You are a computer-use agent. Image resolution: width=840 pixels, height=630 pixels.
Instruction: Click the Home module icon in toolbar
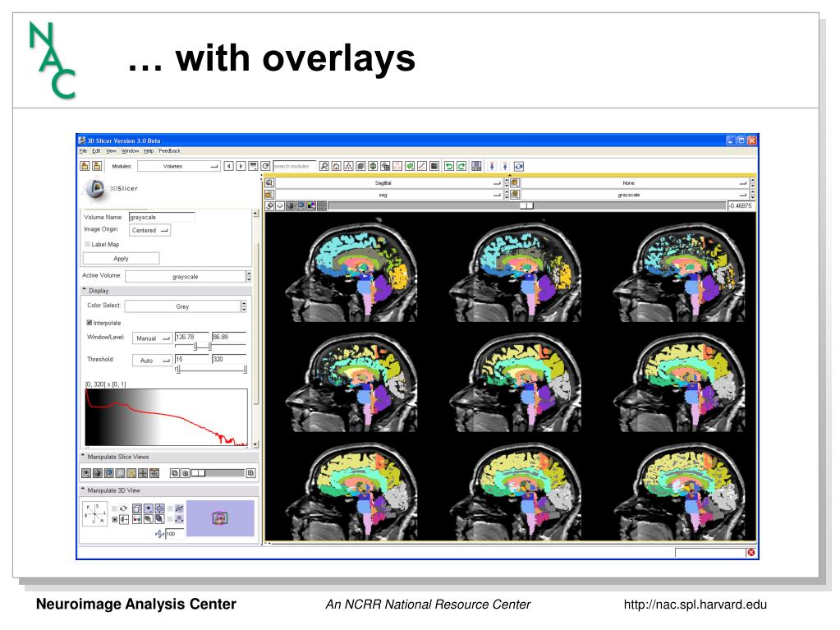coord(337,166)
